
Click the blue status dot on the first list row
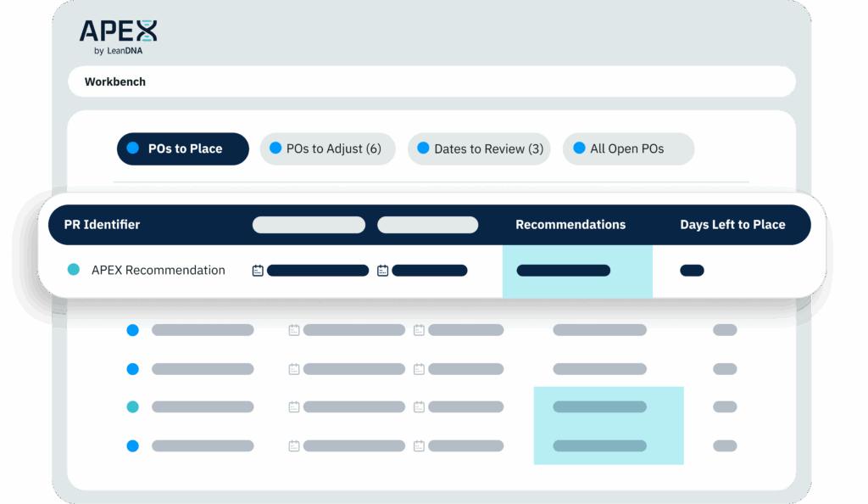coord(132,330)
